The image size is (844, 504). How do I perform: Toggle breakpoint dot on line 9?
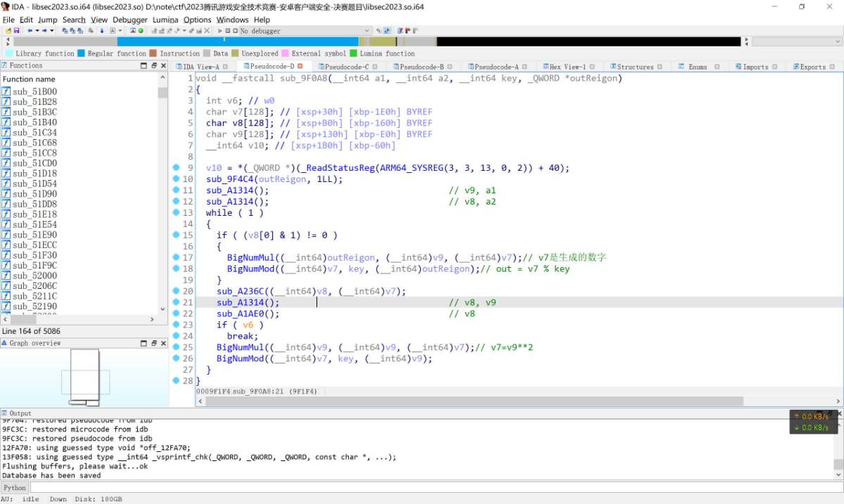click(176, 167)
